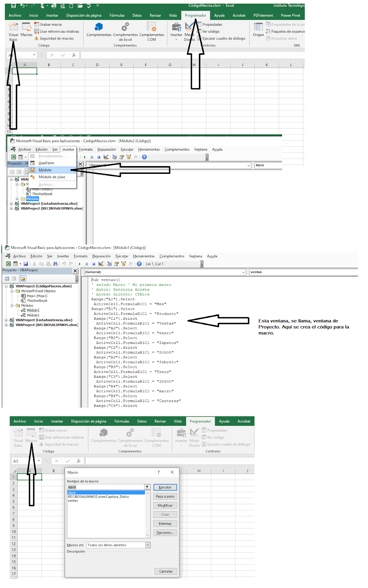Click Opciones... button in the Macro dialog

[165, 533]
